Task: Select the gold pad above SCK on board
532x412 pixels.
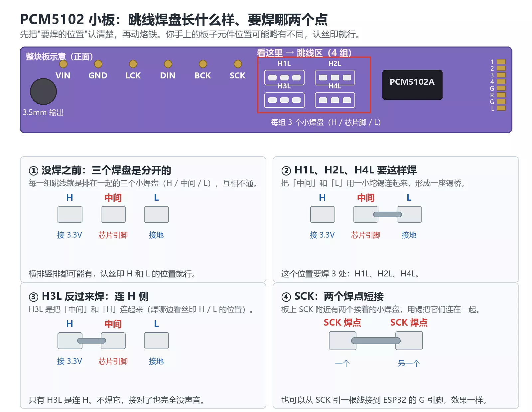Action: coord(238,64)
